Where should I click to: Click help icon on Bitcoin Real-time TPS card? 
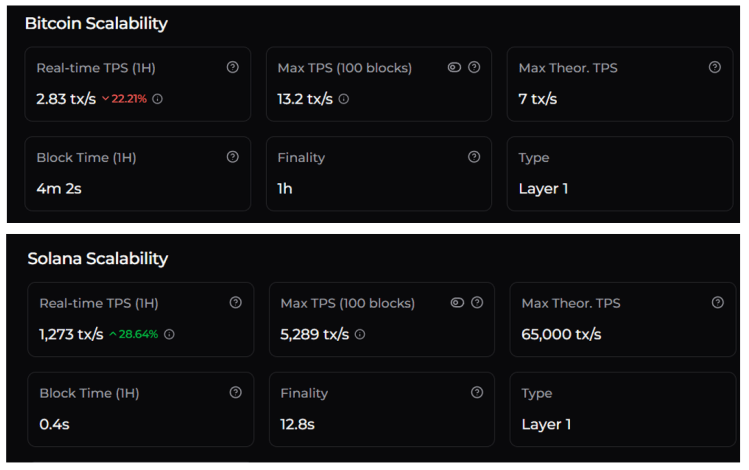(233, 67)
